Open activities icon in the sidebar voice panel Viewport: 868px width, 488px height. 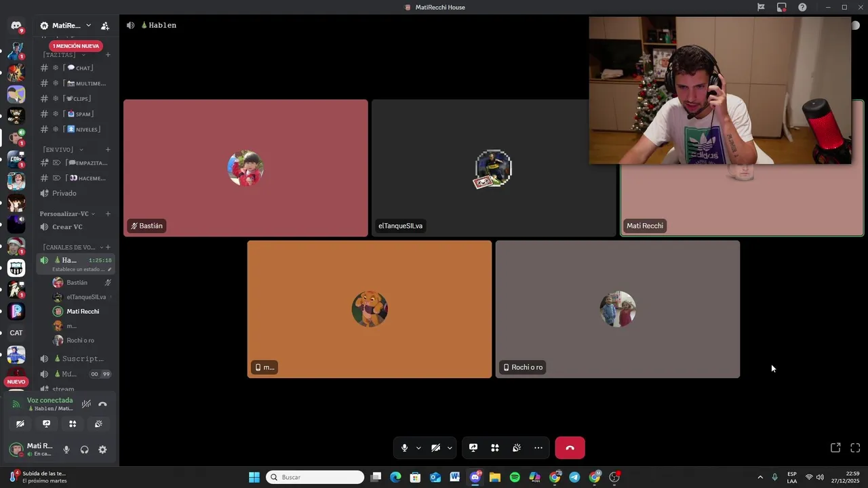[73, 424]
